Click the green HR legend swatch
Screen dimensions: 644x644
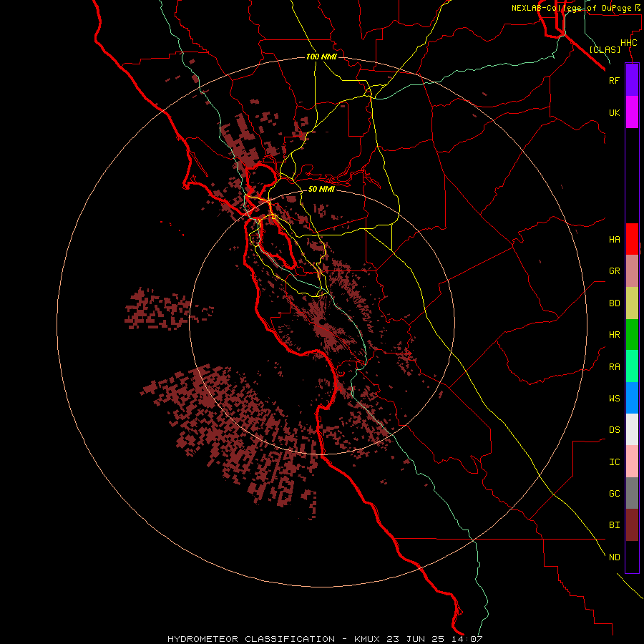click(x=632, y=335)
